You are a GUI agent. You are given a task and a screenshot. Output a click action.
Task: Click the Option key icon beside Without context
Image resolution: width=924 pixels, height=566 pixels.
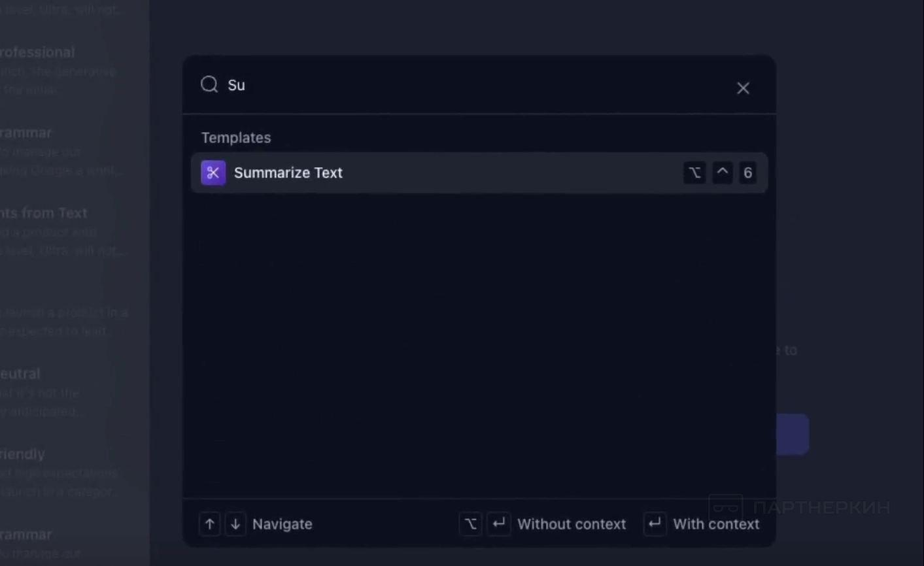[x=471, y=524]
